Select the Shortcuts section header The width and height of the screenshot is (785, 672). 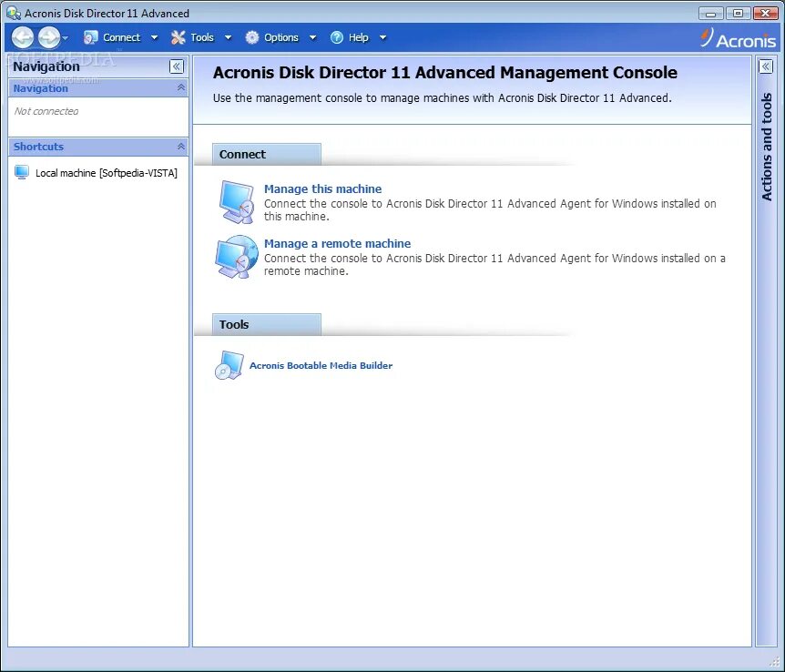point(98,147)
